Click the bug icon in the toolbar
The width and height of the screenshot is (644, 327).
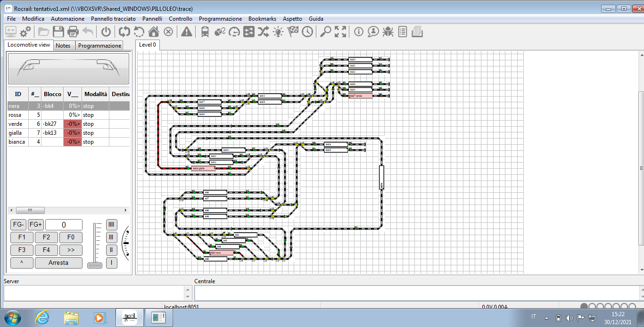click(x=388, y=32)
